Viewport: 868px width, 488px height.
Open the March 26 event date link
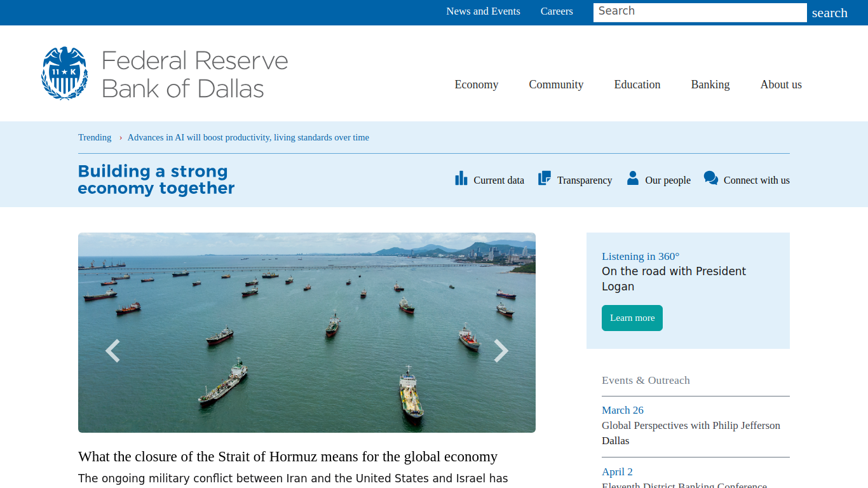pyautogui.click(x=623, y=410)
